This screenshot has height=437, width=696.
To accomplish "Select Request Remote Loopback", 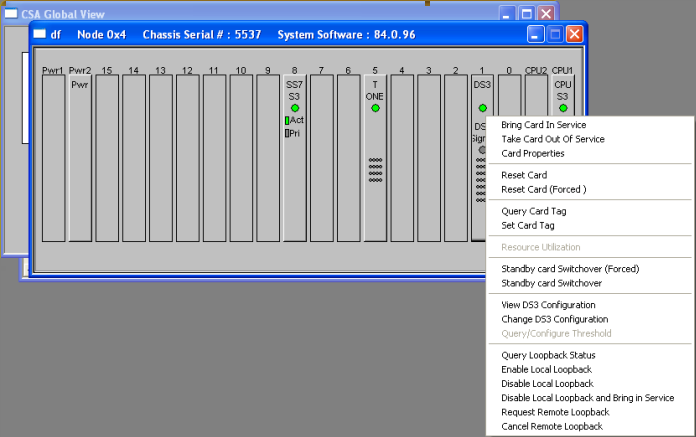I will (x=554, y=412).
